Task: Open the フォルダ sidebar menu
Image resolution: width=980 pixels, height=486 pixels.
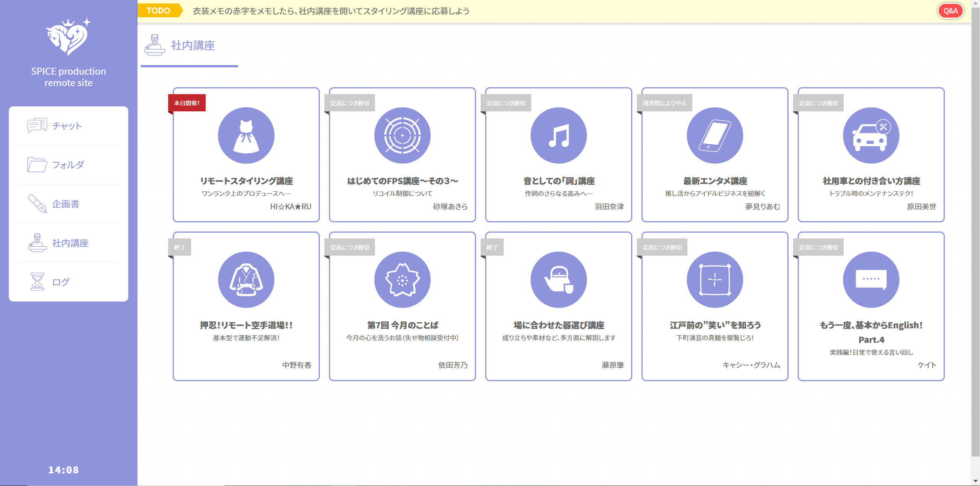Action: [68, 165]
